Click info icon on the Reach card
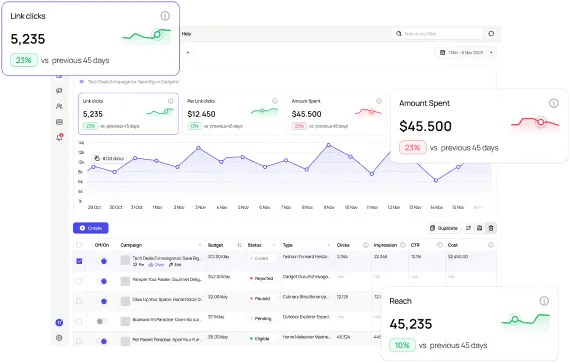 point(544,301)
